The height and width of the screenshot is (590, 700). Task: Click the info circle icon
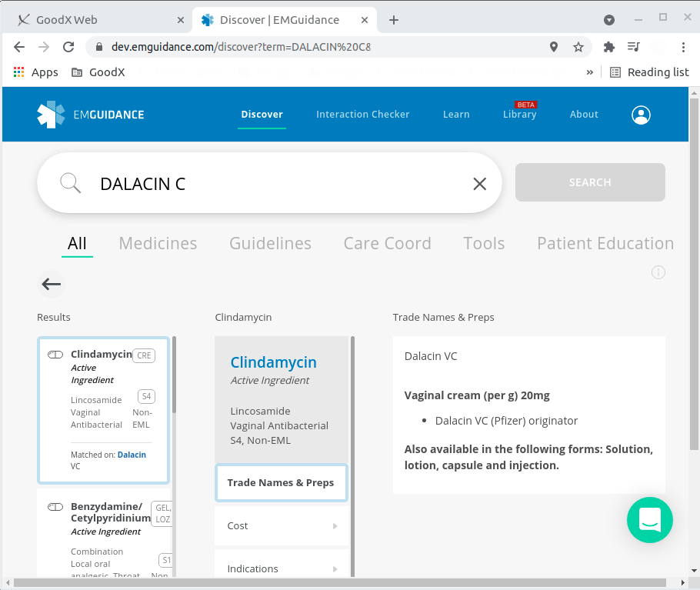(658, 272)
